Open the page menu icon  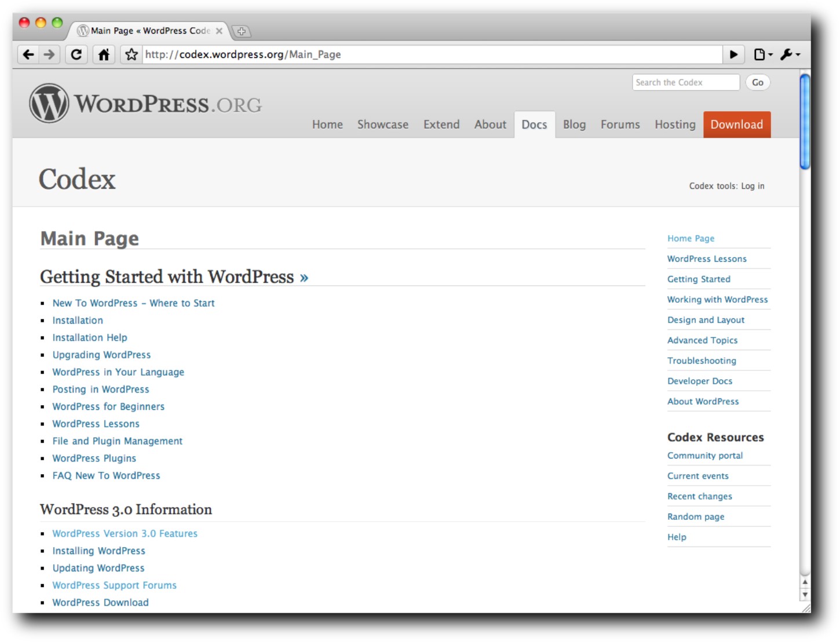tap(762, 54)
